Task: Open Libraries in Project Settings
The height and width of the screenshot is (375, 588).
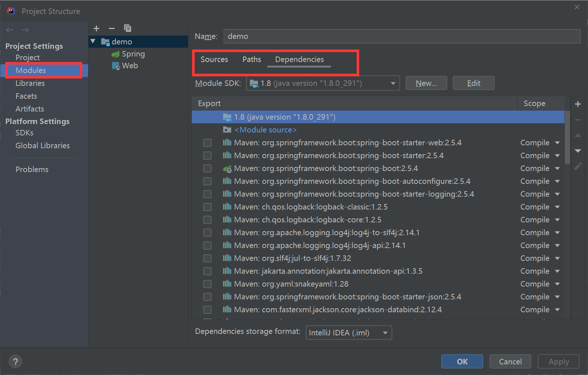Action: click(30, 83)
